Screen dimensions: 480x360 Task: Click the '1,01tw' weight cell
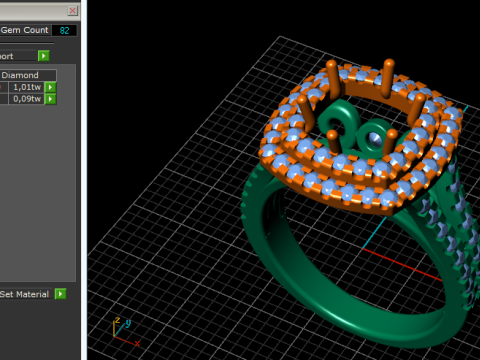[x=26, y=87]
